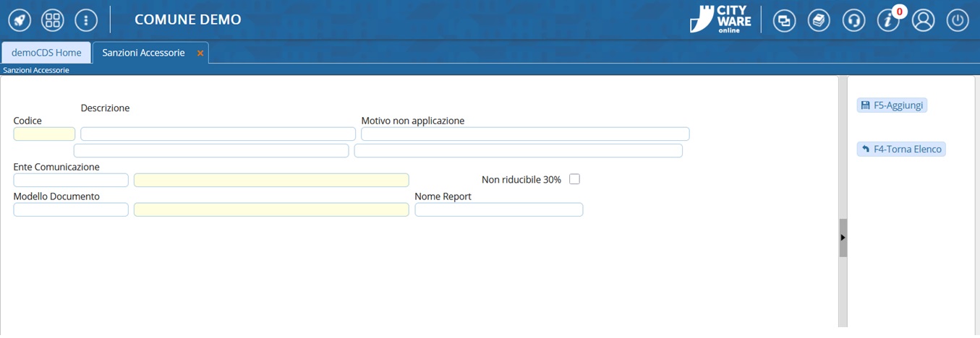Select the Sanzioni Accessorie tab

[143, 53]
